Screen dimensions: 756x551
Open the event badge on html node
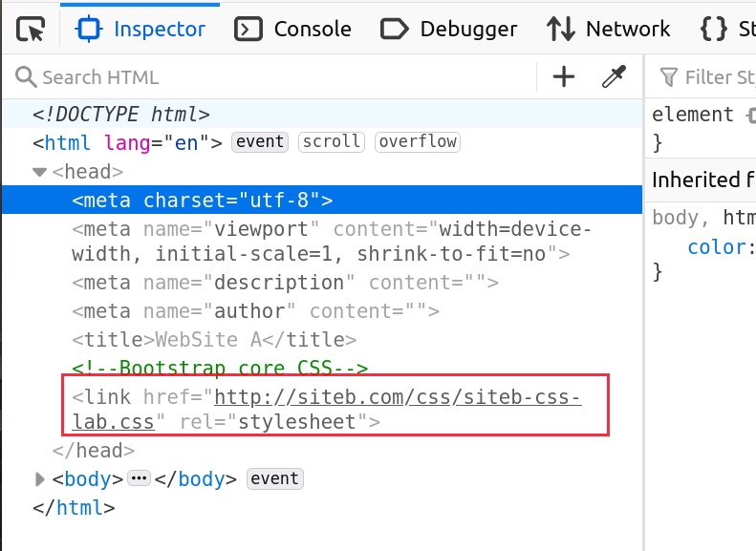pos(260,142)
